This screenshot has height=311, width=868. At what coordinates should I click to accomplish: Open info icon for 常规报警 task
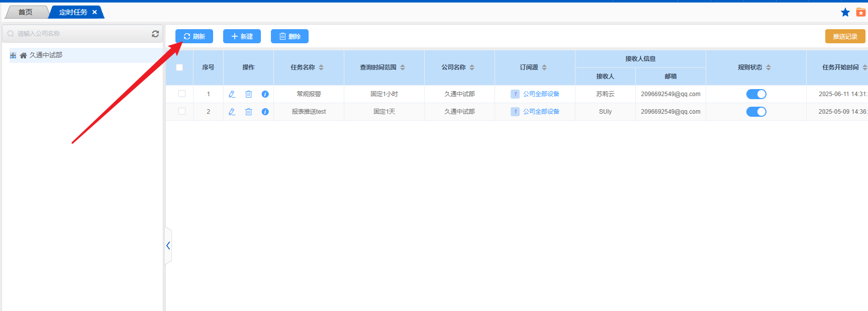[265, 94]
